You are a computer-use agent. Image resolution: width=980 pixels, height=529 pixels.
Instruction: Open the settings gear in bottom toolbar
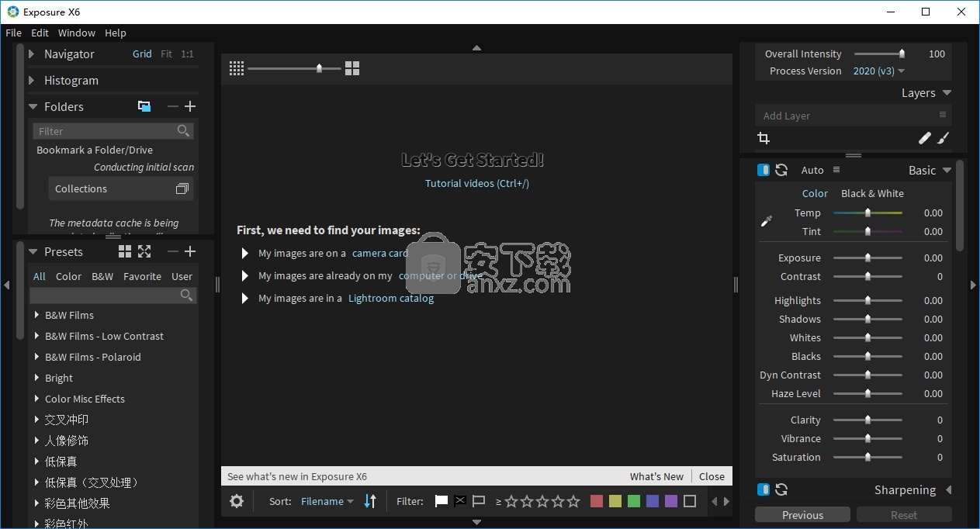pos(237,501)
